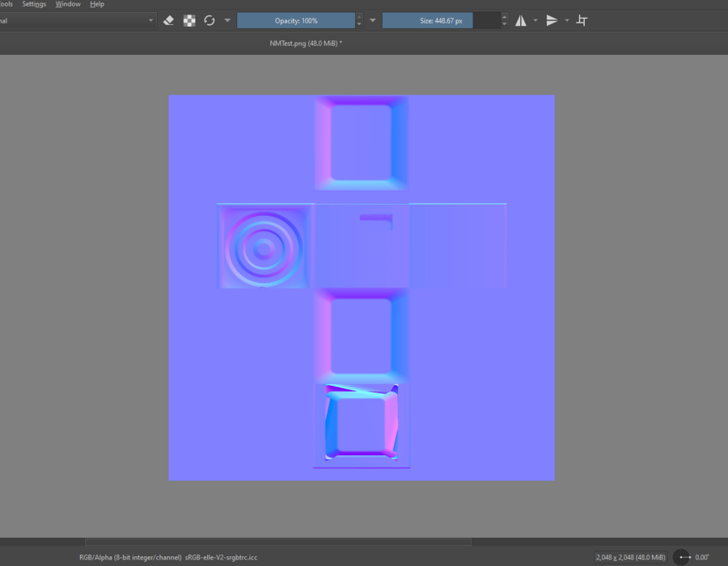Image resolution: width=728 pixels, height=566 pixels.
Task: Expand dropdown arrow beside reload preset icon
Action: (227, 20)
